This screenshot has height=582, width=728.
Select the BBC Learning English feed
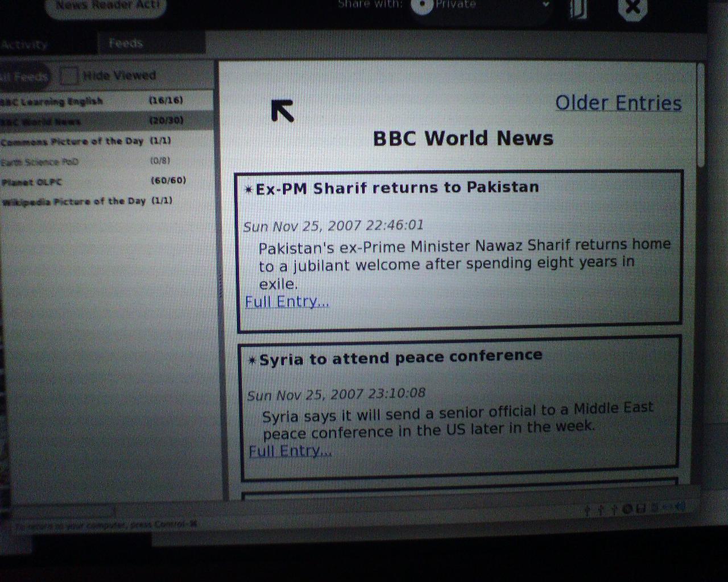point(52,102)
